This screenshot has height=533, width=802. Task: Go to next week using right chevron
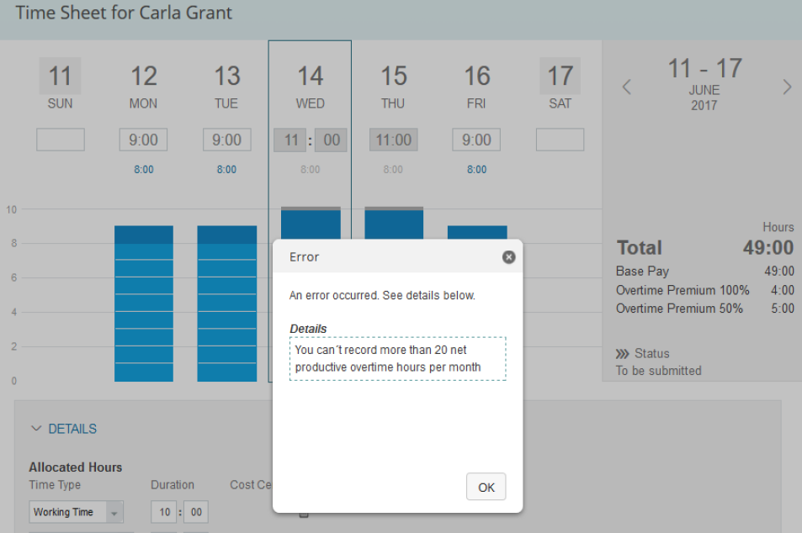(787, 87)
